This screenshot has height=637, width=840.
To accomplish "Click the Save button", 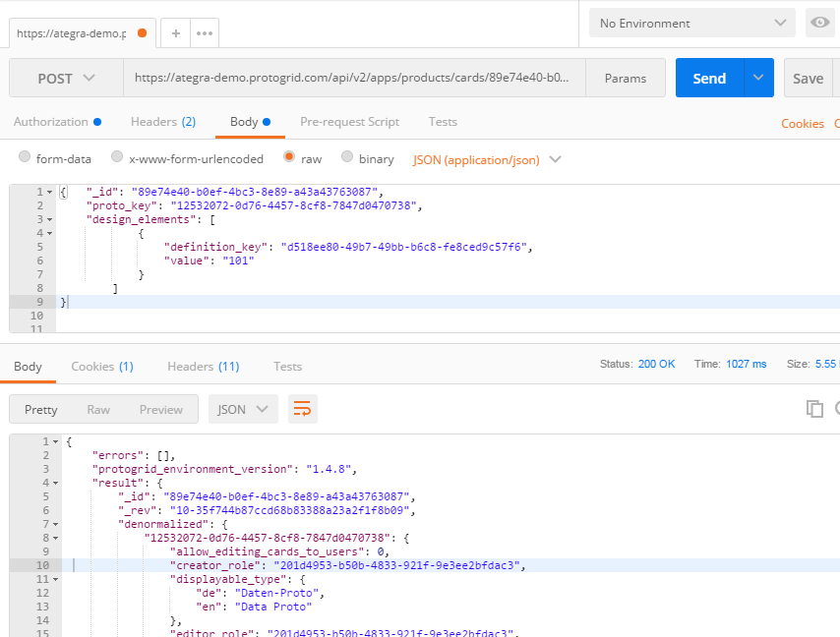I will (808, 79).
